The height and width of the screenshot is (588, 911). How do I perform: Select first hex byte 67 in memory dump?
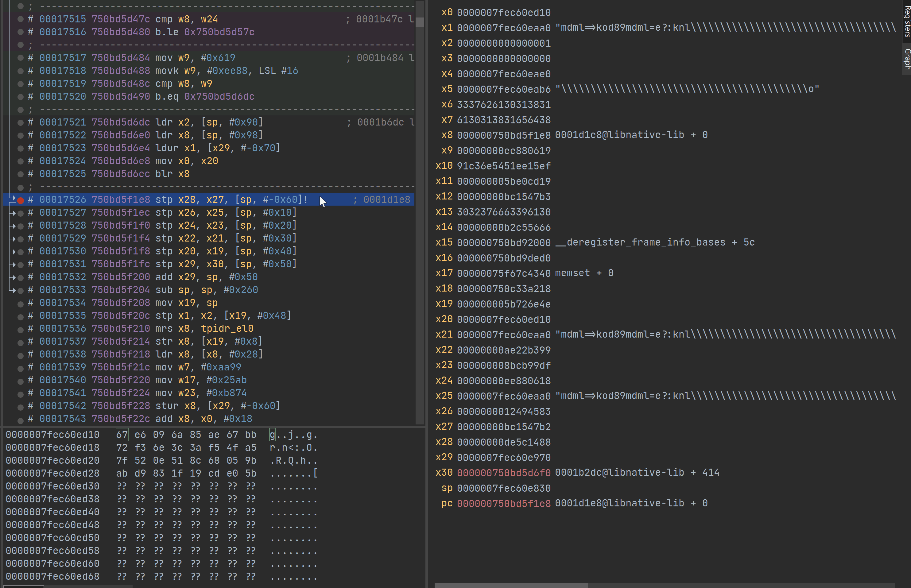pos(122,435)
